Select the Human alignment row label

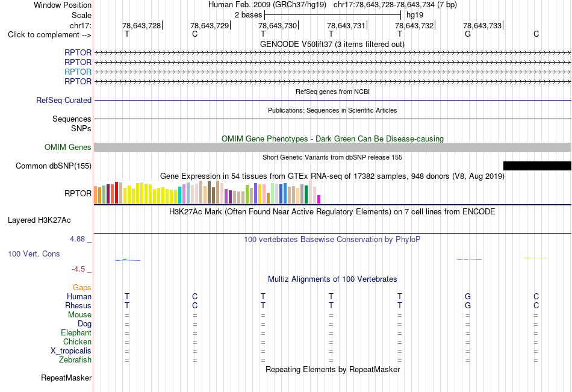point(79,296)
